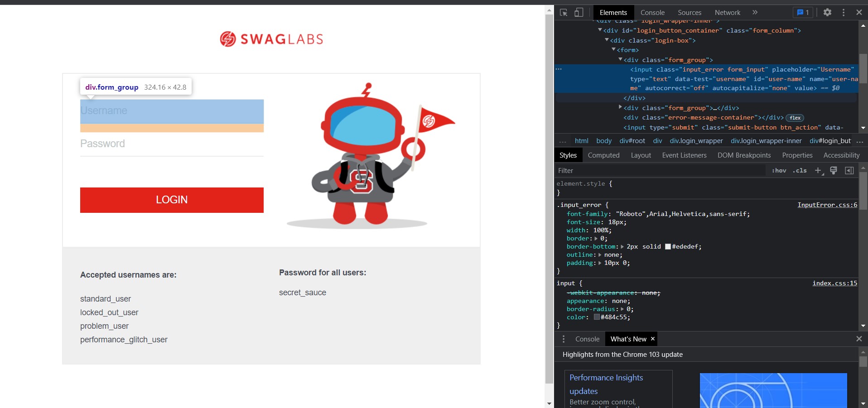Click the Swag Labs logo
The width and height of the screenshot is (868, 408).
(271, 39)
